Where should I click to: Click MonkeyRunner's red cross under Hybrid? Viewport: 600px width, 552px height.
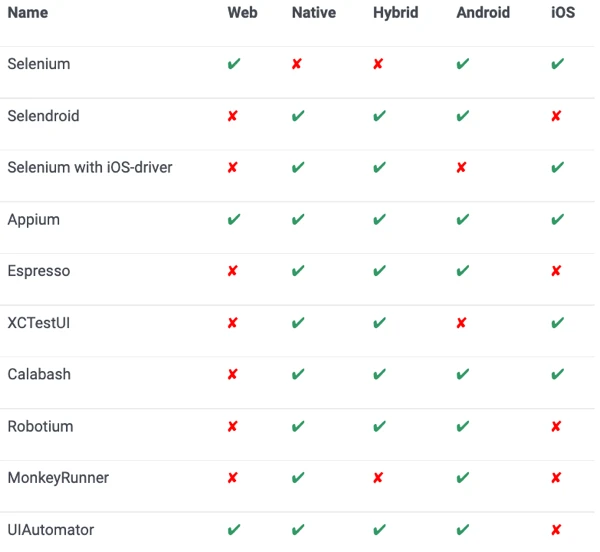pyautogui.click(x=378, y=478)
